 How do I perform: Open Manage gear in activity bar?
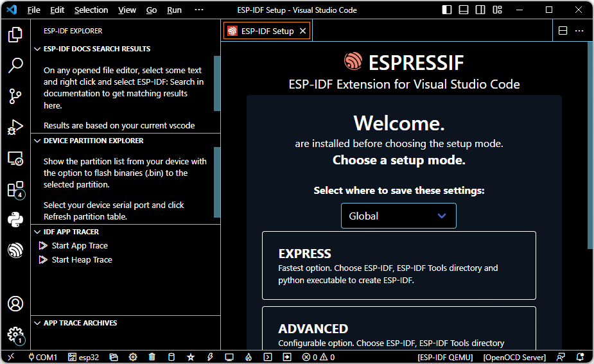(15, 335)
